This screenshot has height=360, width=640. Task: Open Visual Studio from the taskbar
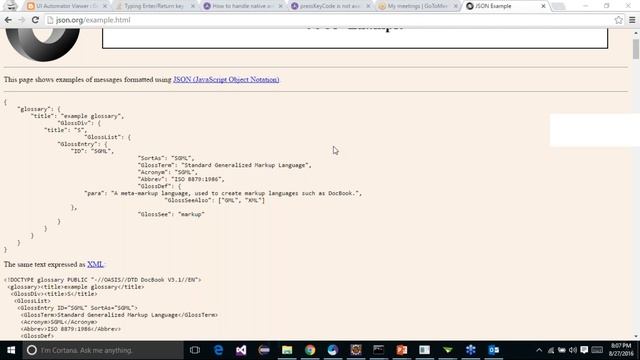[x=241, y=350]
